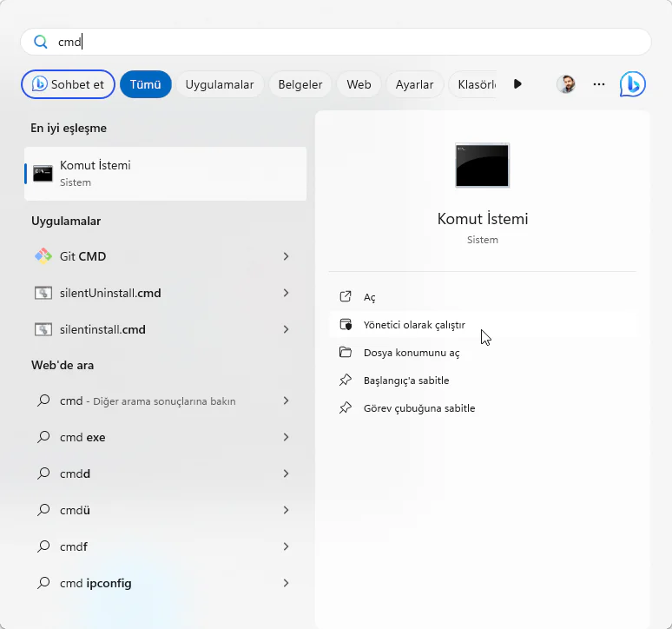Click pin icon beside Görev çubuğuna sabitle

tap(346, 407)
